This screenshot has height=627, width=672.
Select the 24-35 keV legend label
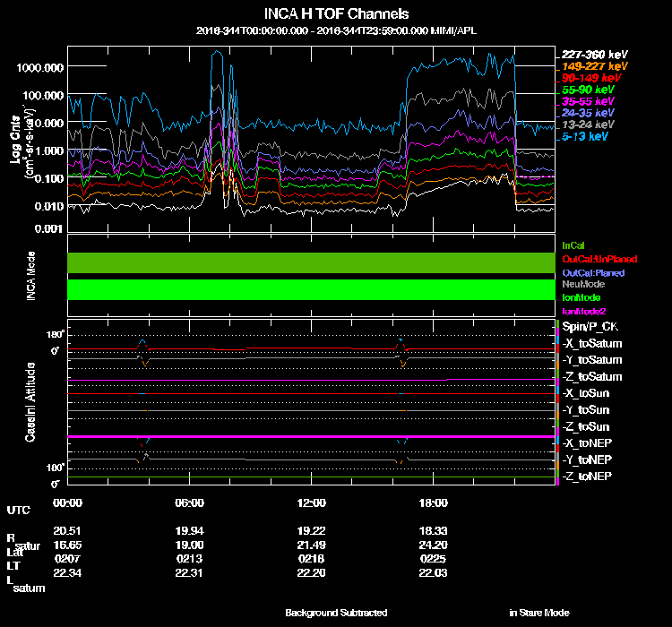pyautogui.click(x=588, y=113)
